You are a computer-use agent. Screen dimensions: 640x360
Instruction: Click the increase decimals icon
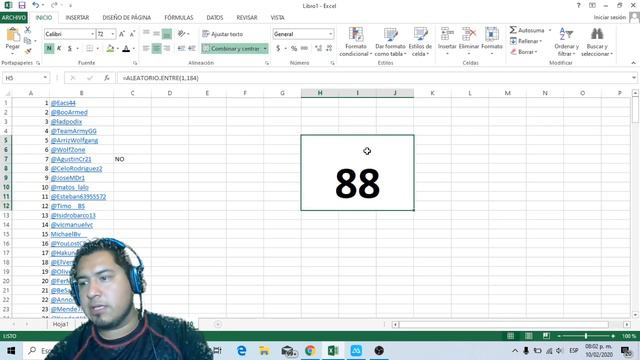[318, 49]
